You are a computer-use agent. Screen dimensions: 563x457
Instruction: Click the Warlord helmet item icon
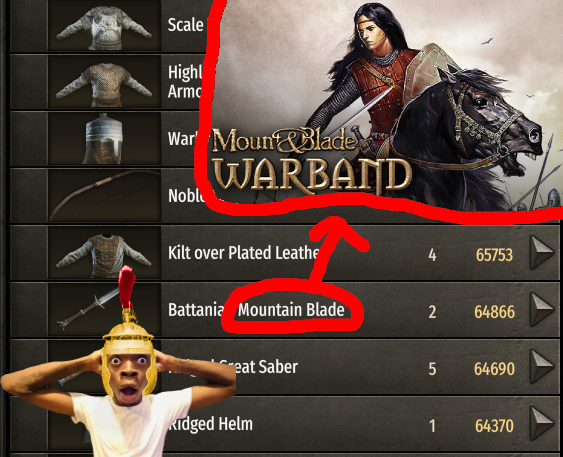click(104, 139)
